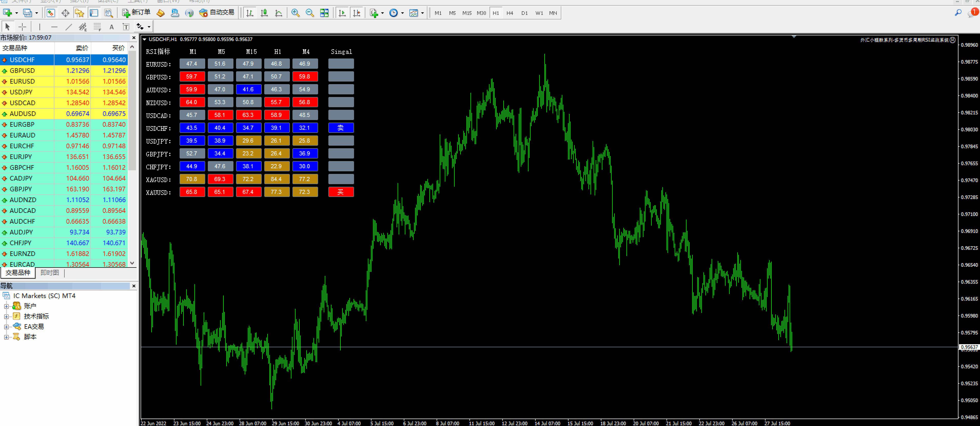Select the Fibonacci retracement tool
Viewport: 980px width, 426px height.
click(x=97, y=27)
